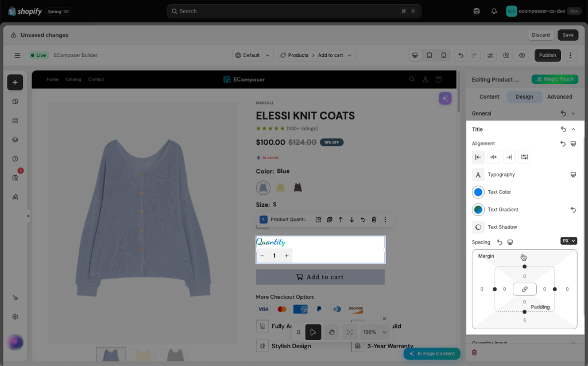Align title to the right
This screenshot has height=366, width=588.
(509, 157)
